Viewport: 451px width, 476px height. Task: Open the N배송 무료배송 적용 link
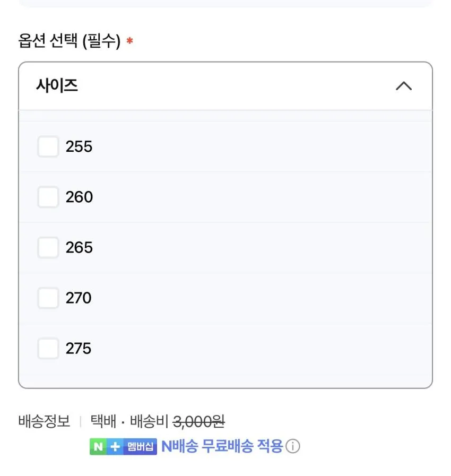[222, 446]
